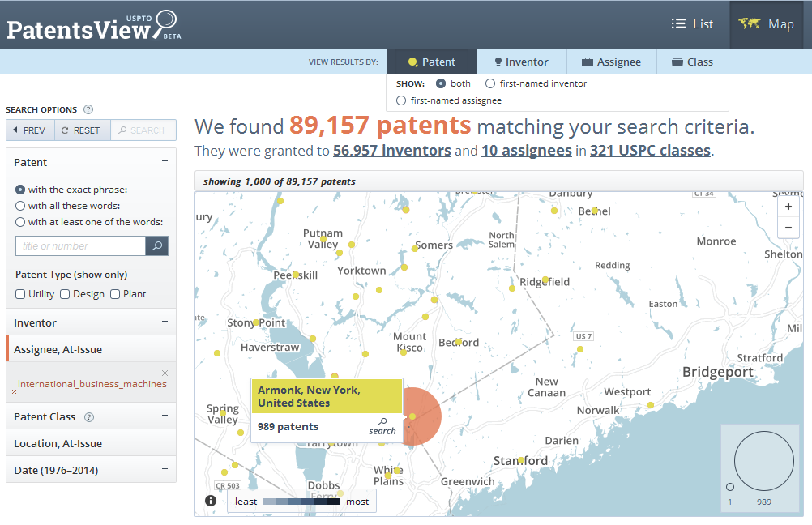This screenshot has height=525, width=812.
Task: Check the Utility patent type
Action: 20,294
